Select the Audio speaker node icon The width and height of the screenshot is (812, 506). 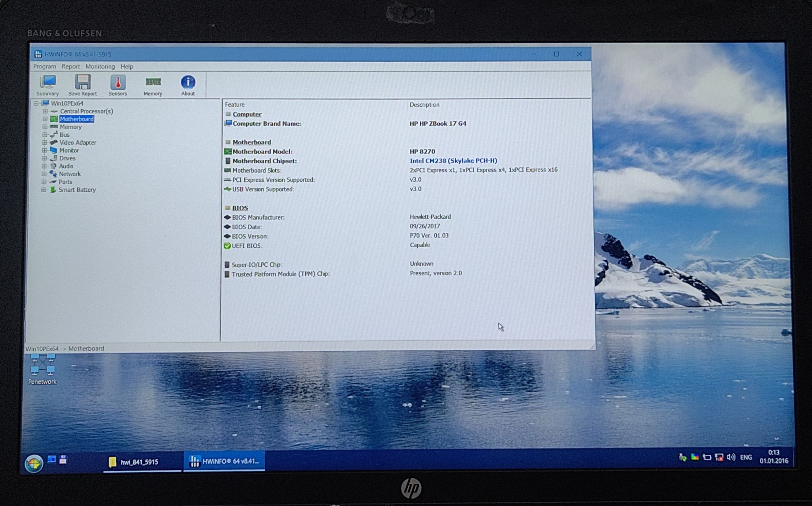tap(53, 166)
